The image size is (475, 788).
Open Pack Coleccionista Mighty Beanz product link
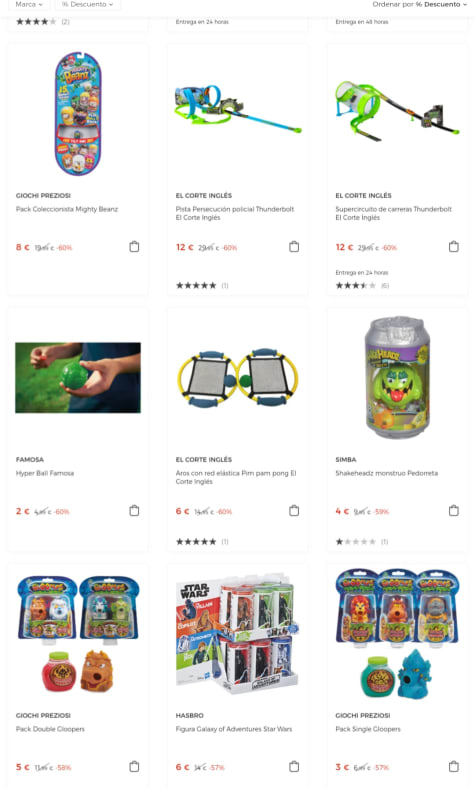pos(67,209)
